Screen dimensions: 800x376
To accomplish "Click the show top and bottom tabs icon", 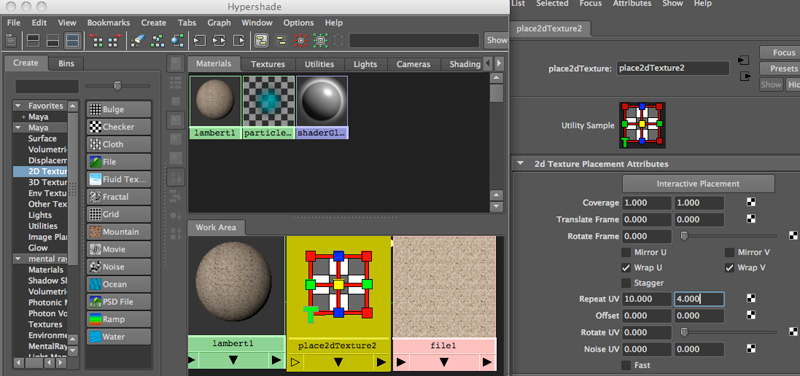I will [72, 40].
